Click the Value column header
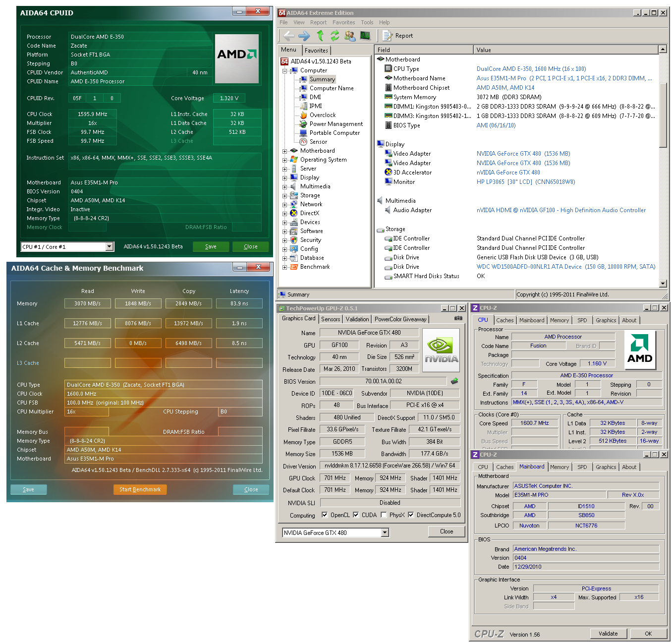672x643 pixels. point(566,50)
